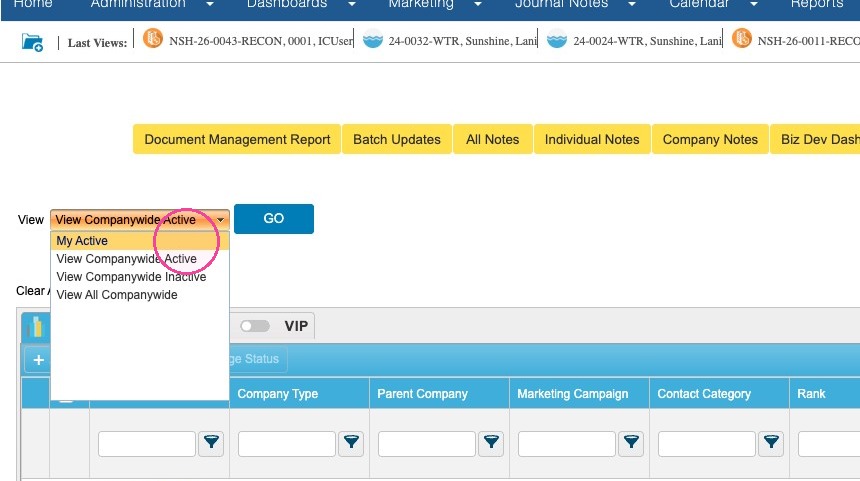860x481 pixels.
Task: Select View All Companywide option
Action: point(140,295)
